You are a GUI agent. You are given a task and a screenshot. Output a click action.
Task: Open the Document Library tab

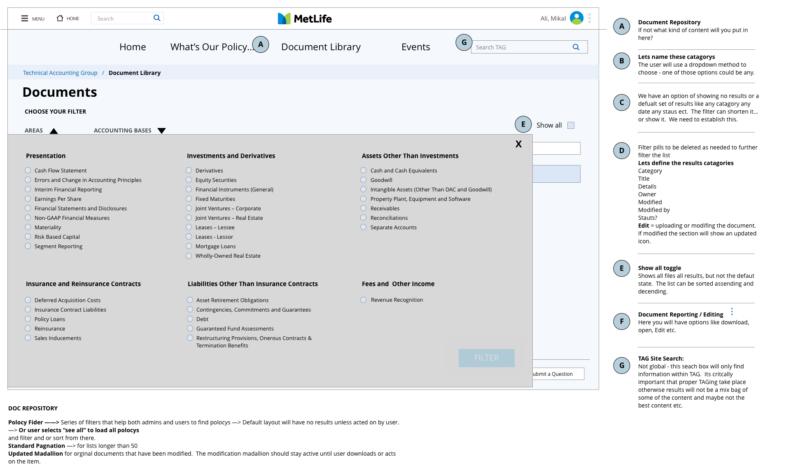coord(321,47)
